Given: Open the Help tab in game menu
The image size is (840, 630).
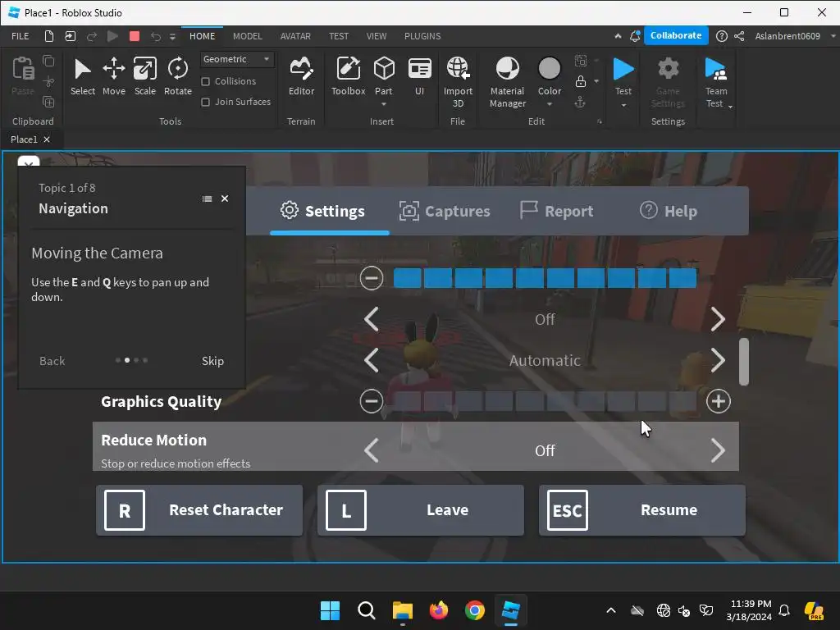Looking at the screenshot, I should (x=669, y=211).
